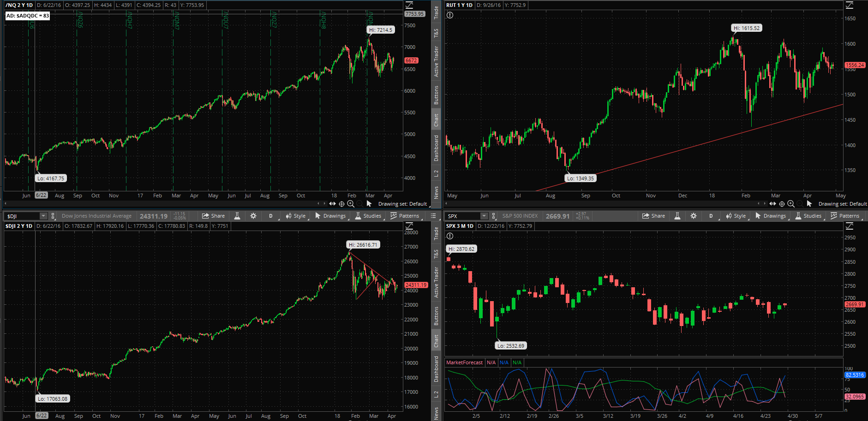The image size is (868, 421).
Task: Open chart settings gear in $DJI toolbar
Action: [253, 216]
